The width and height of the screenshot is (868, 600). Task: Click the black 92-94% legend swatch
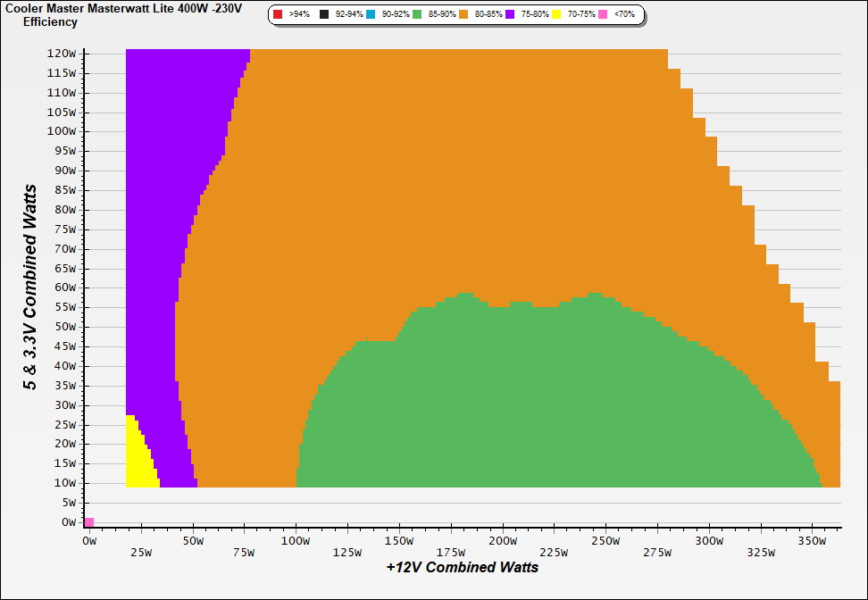pos(324,15)
